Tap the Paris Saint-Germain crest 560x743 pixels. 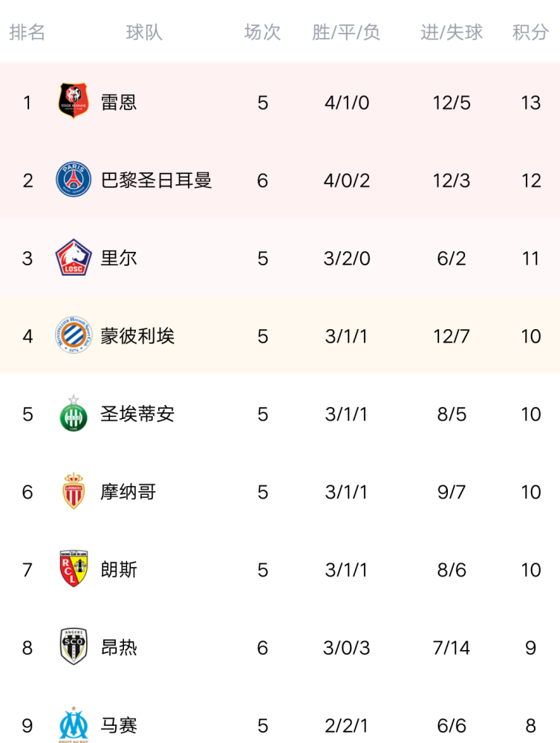(74, 180)
